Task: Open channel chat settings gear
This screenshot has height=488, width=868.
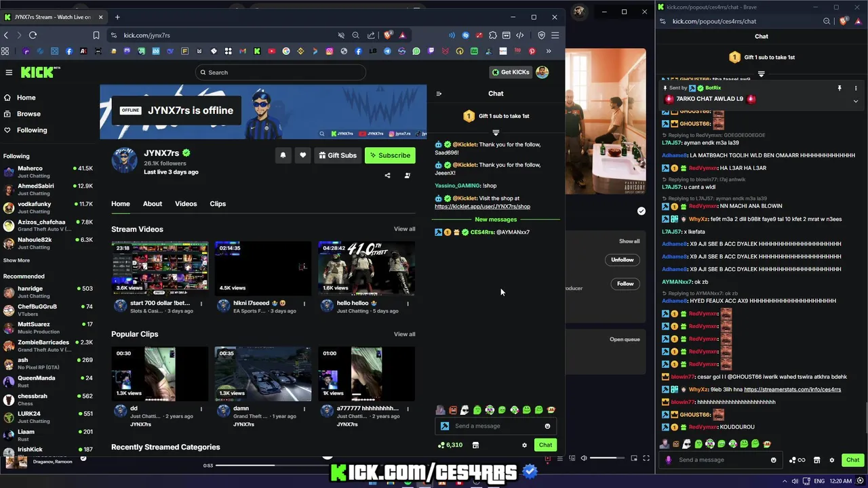Action: (x=524, y=445)
